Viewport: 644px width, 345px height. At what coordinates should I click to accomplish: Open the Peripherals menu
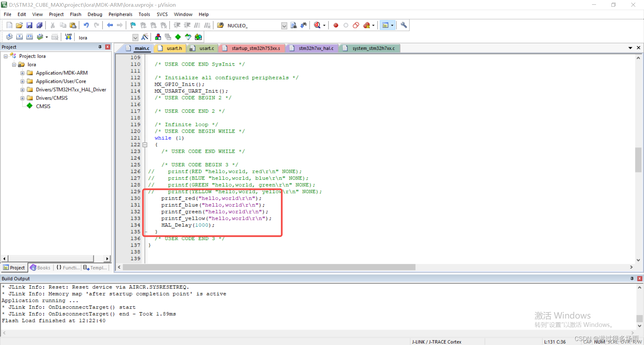120,14
